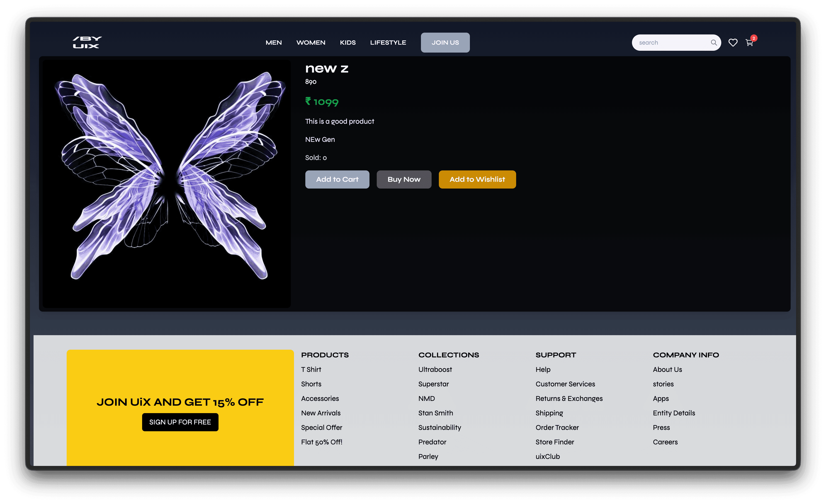Open the Flat 50% Off! link

tap(322, 442)
